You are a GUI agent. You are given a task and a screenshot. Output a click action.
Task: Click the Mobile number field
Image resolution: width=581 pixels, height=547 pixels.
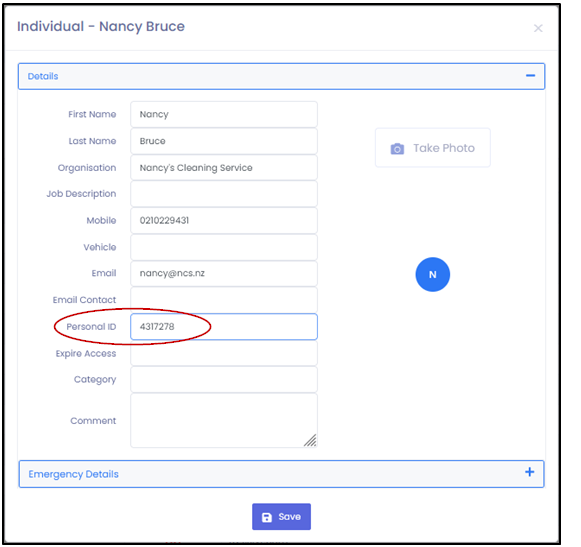click(x=224, y=221)
